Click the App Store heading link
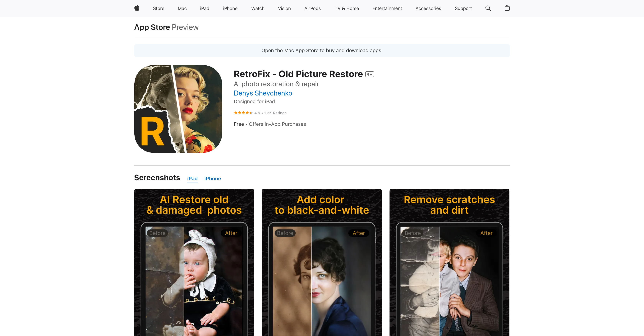Screen dimensions: 644x336 point(152,27)
